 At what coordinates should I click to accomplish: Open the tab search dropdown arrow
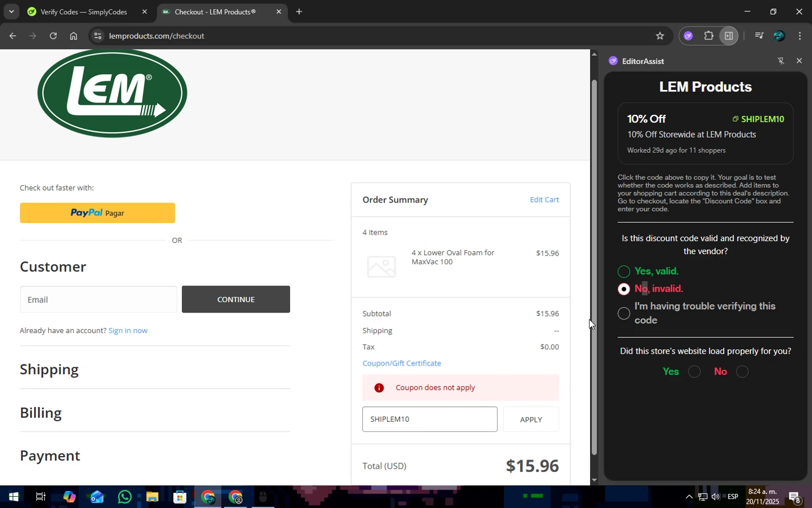pos(11,11)
